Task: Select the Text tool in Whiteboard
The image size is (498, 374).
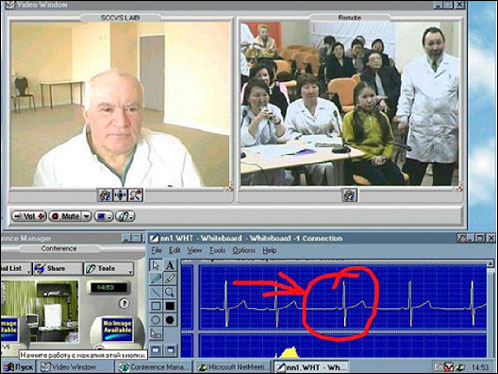Action: [170, 265]
